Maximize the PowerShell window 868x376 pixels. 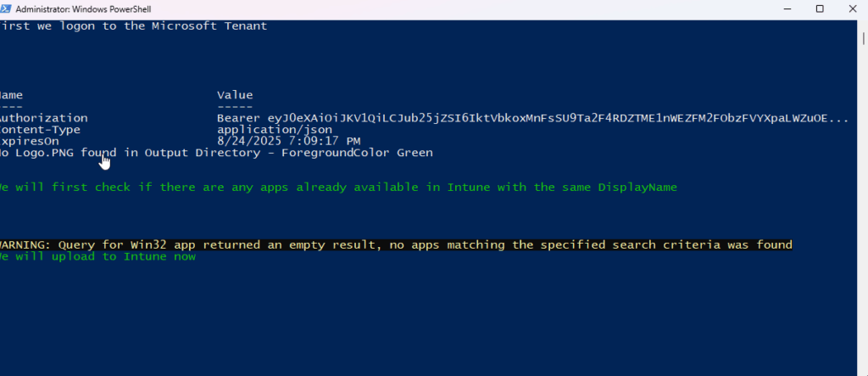pyautogui.click(x=819, y=8)
